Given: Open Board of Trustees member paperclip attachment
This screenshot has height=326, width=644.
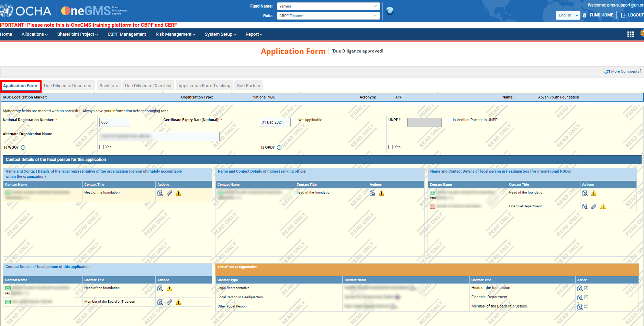Looking at the screenshot, I should [x=169, y=302].
